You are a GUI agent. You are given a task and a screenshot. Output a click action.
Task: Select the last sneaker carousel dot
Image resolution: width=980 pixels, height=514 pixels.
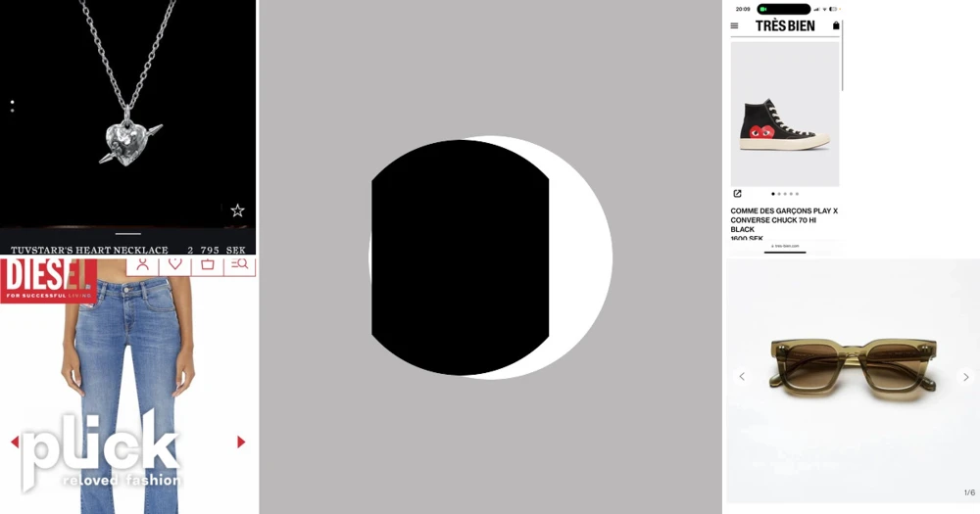click(797, 194)
